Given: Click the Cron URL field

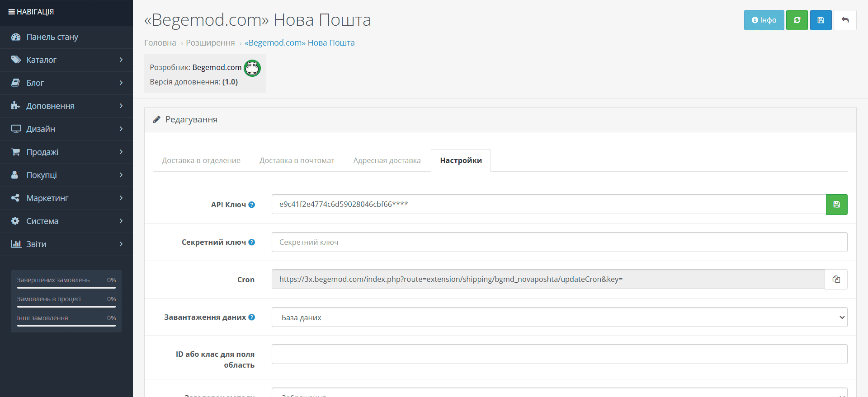Looking at the screenshot, I should click(x=548, y=279).
